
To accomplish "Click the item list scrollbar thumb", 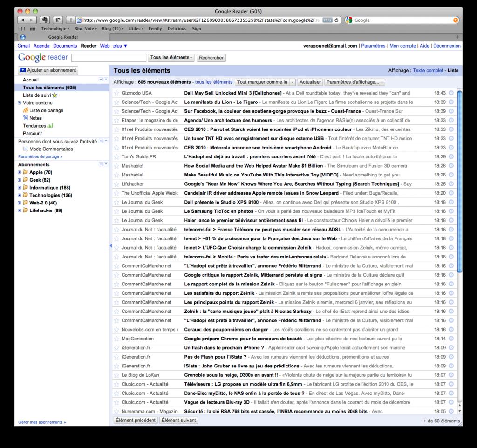I will pos(460,181).
